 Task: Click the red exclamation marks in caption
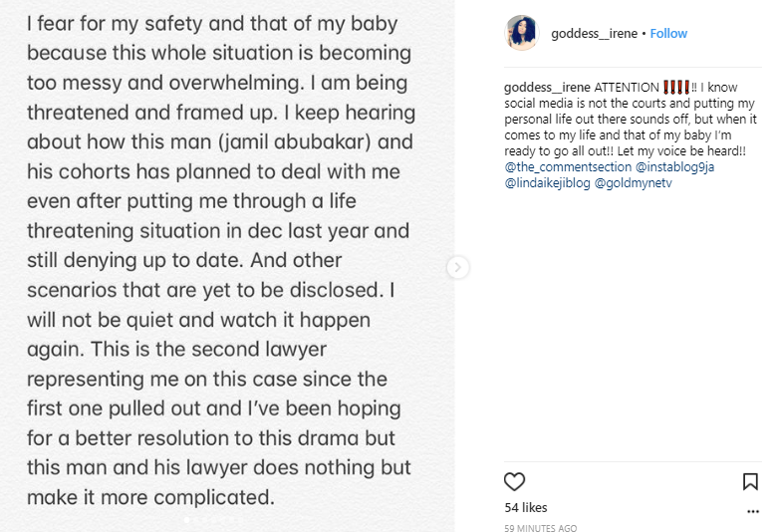click(674, 87)
